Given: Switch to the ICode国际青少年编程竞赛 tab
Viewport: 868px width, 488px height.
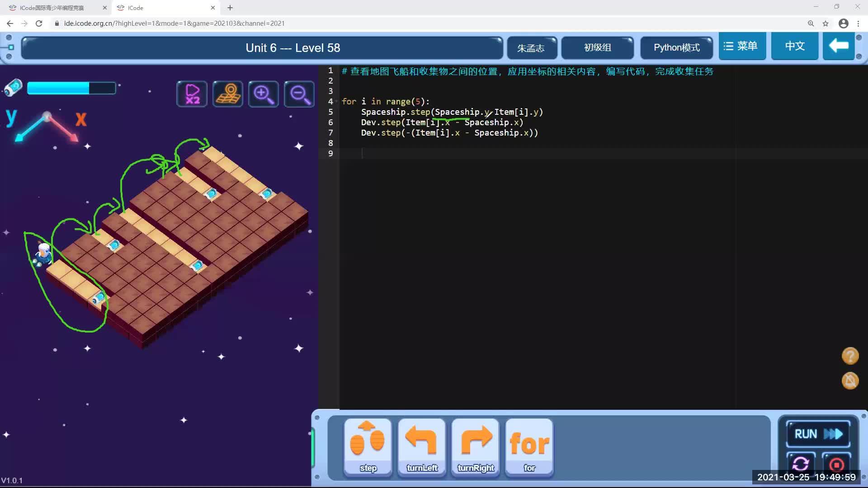Looking at the screenshot, I should [52, 8].
